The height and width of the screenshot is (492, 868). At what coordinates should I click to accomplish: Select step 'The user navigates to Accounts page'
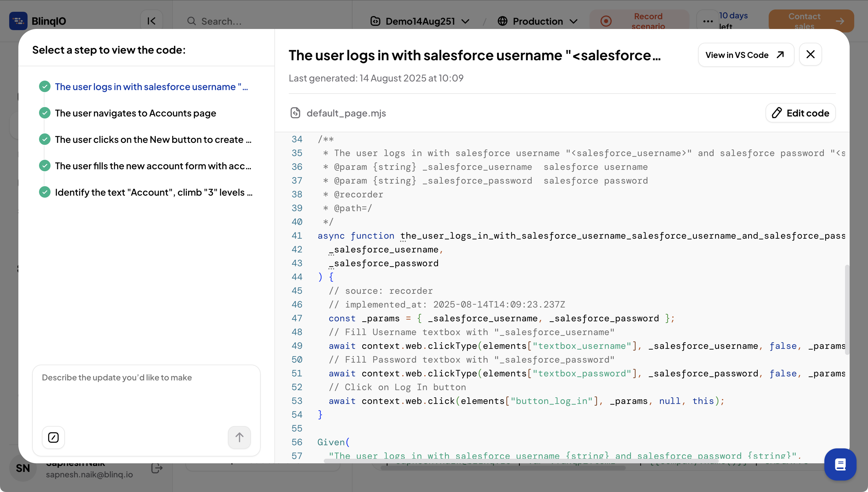click(x=135, y=113)
